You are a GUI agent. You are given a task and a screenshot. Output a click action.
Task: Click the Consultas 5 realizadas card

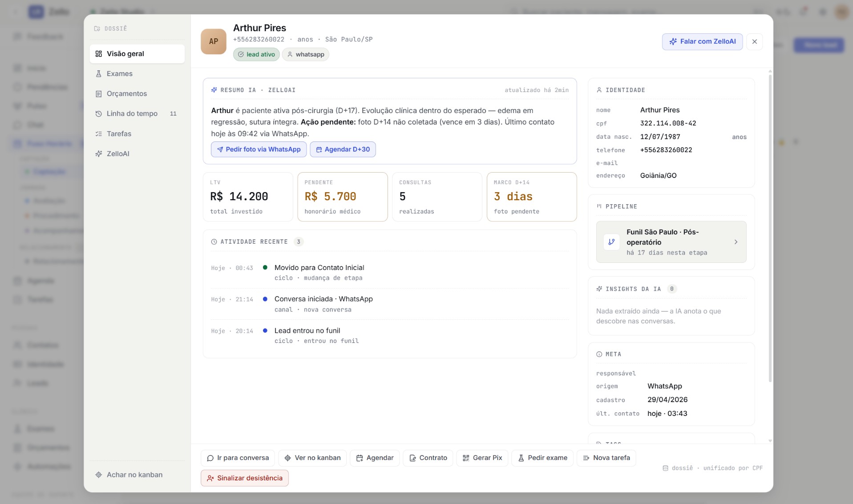coord(437,197)
